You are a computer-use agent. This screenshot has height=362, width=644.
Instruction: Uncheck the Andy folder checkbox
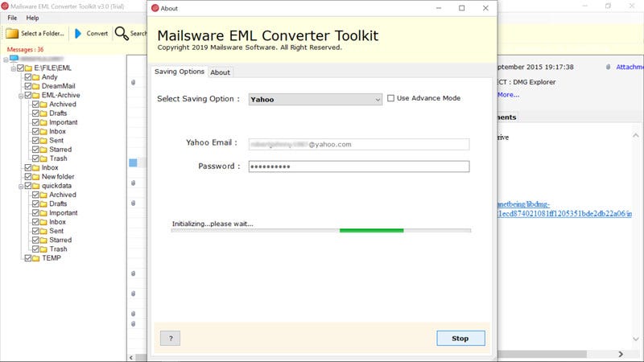click(28, 77)
